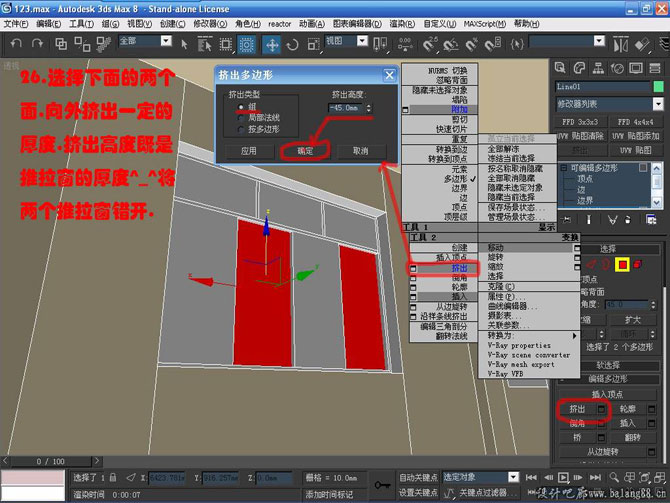Image resolution: width=670 pixels, height=503 pixels.
Task: Click 确定 in the extrude dialog
Action: [x=305, y=151]
